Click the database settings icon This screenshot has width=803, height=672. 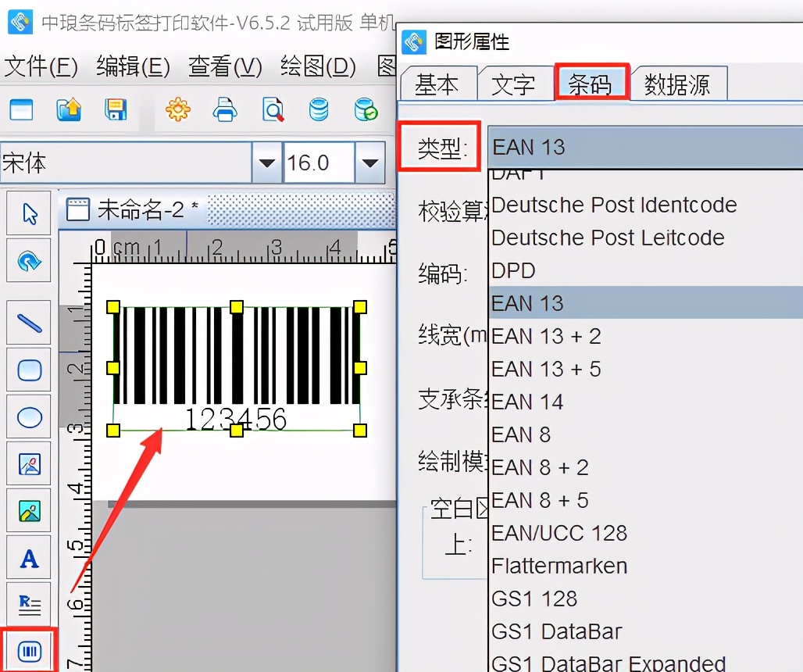[319, 109]
